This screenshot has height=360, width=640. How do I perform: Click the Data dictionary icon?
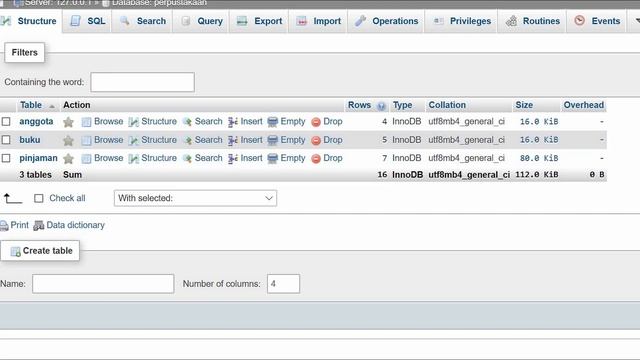click(39, 225)
